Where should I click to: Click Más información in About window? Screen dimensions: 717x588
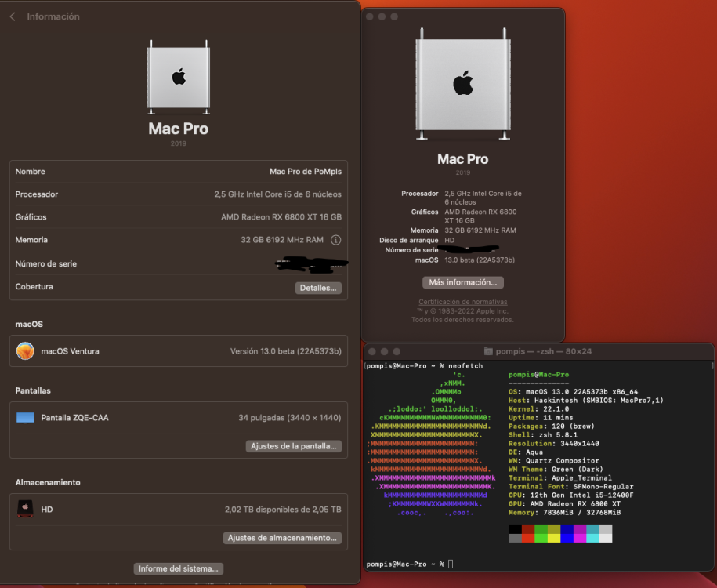pyautogui.click(x=463, y=282)
